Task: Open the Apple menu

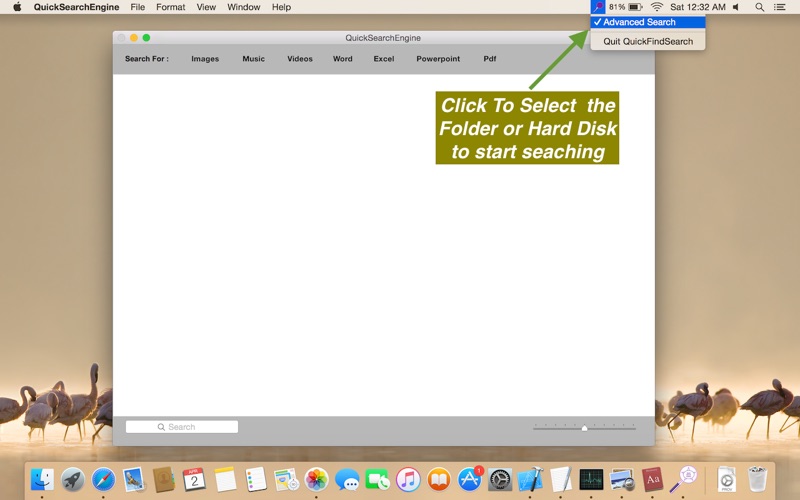Action: pos(17,7)
